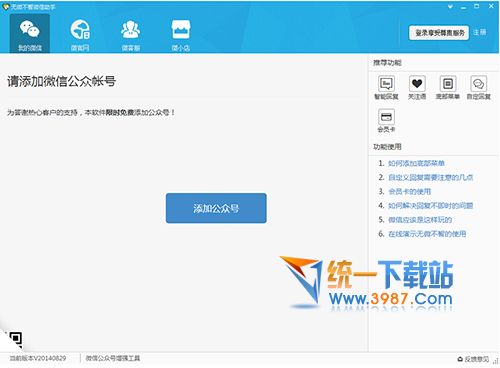Click the 注册 register link
The width and height of the screenshot is (500, 368).
pyautogui.click(x=479, y=32)
